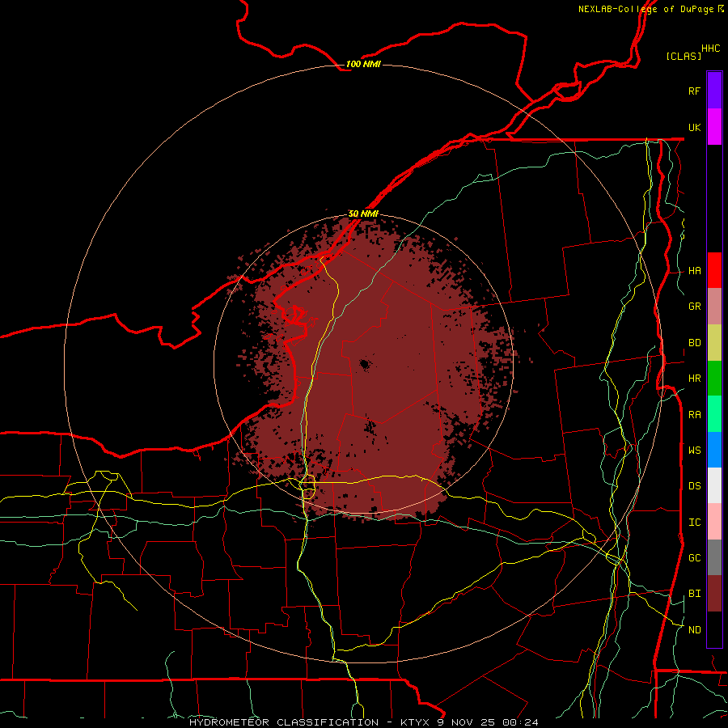The width and height of the screenshot is (728, 728).
Task: Click the RA legend label
Action: point(694,415)
